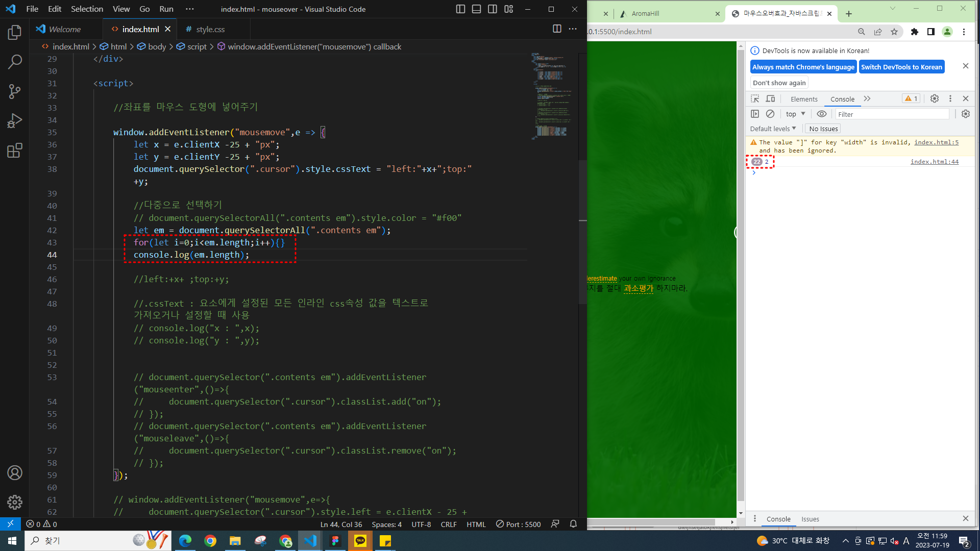This screenshot has width=980, height=551.
Task: Toggle the device toolbar in DevTools
Action: (771, 99)
